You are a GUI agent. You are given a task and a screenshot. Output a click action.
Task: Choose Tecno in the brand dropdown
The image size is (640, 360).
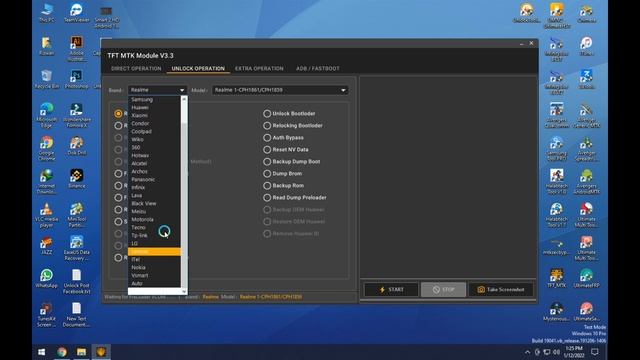(154, 227)
